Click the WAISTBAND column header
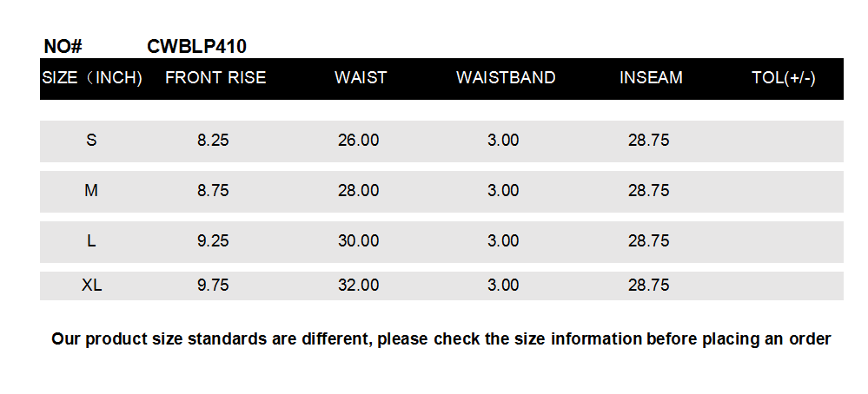The height and width of the screenshot is (394, 868). pyautogui.click(x=506, y=78)
